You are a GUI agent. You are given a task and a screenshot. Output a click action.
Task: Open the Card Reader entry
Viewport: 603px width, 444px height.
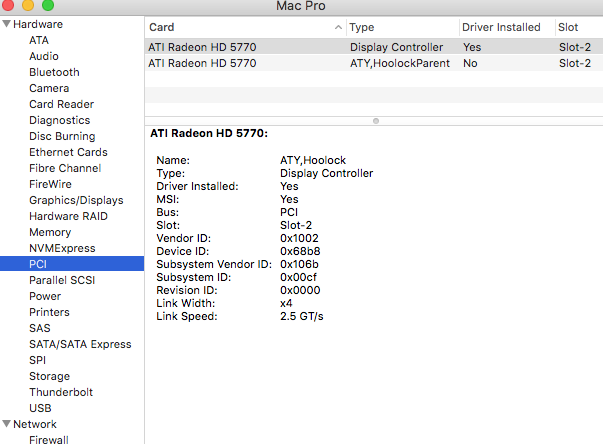click(x=62, y=104)
